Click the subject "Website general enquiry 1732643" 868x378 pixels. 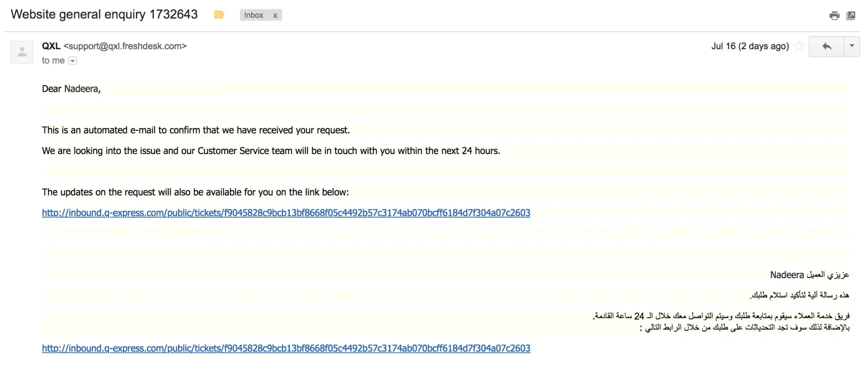pyautogui.click(x=104, y=14)
